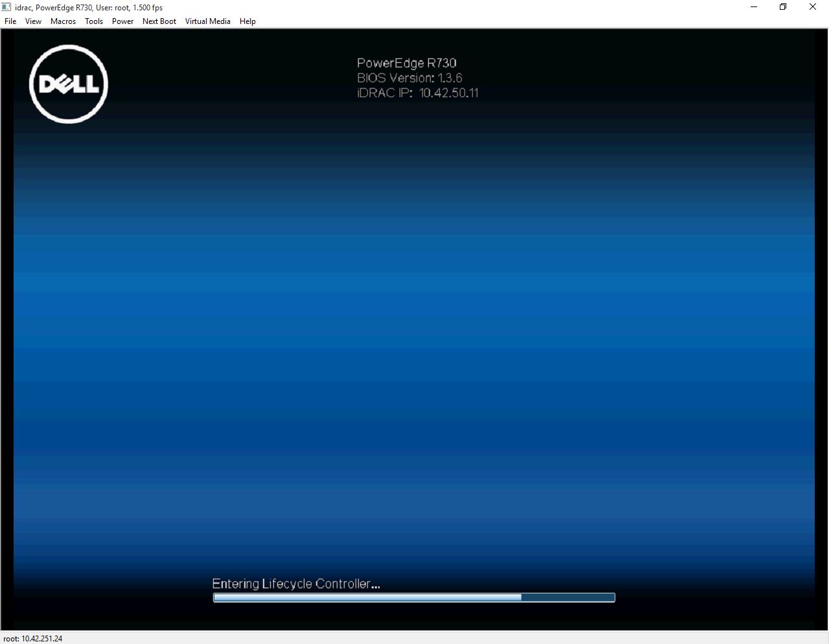
Task: Minimize the iDRAC console window
Action: (754, 7)
